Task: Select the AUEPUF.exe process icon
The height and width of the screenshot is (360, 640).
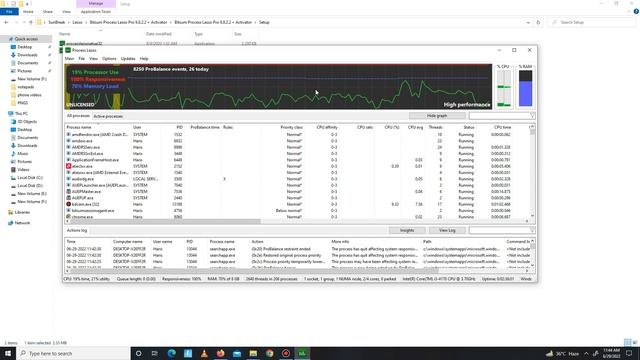Action: pyautogui.click(x=69, y=198)
